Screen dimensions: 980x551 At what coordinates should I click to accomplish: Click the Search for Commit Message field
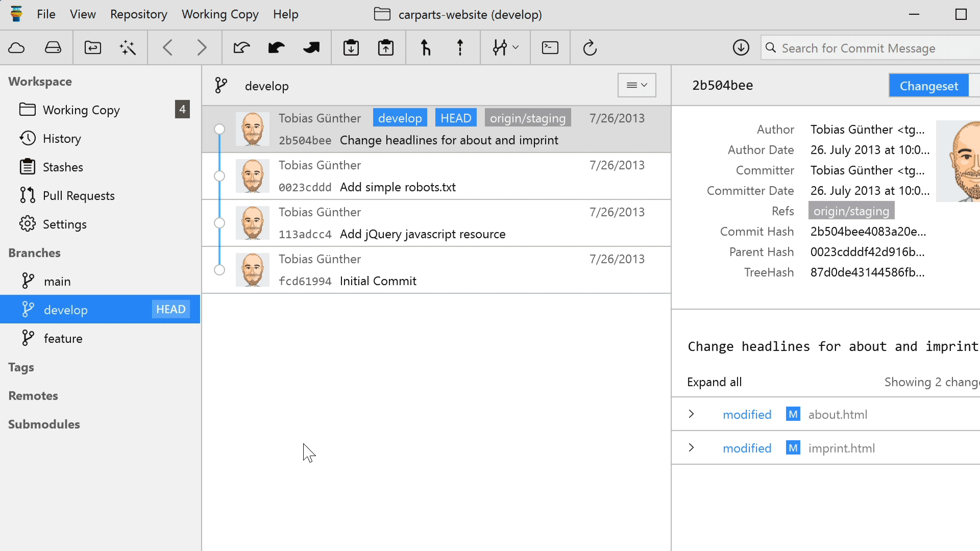[x=868, y=48]
